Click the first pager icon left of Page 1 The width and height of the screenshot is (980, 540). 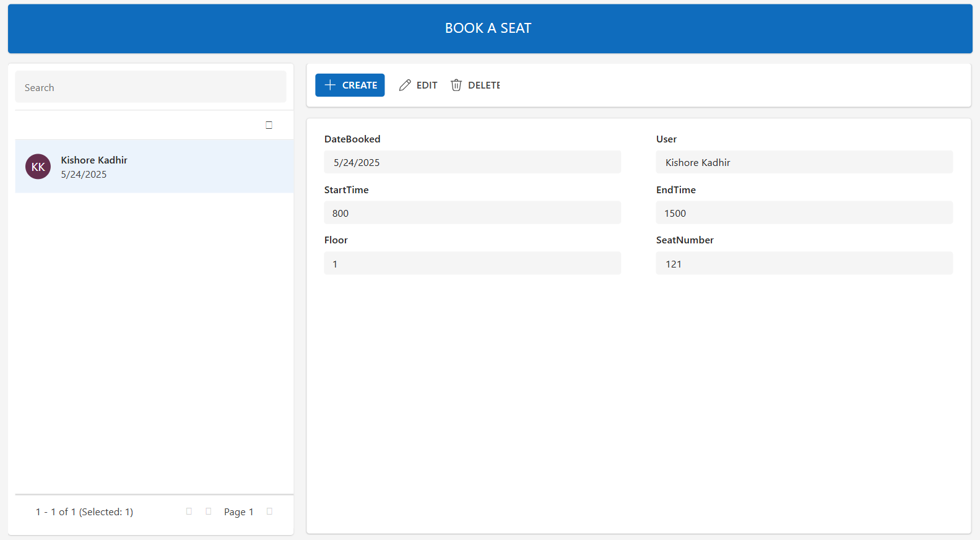tap(189, 512)
